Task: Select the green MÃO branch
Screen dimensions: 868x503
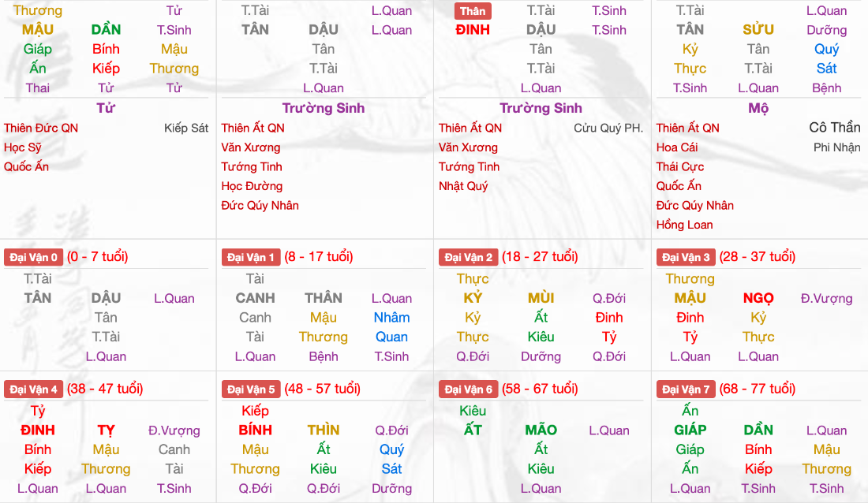Action: (541, 430)
